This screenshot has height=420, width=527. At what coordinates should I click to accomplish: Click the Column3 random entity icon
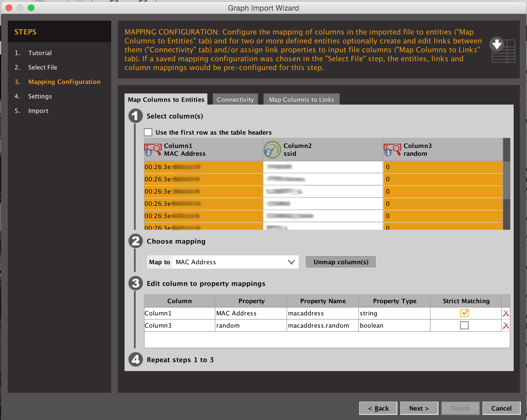click(x=392, y=150)
